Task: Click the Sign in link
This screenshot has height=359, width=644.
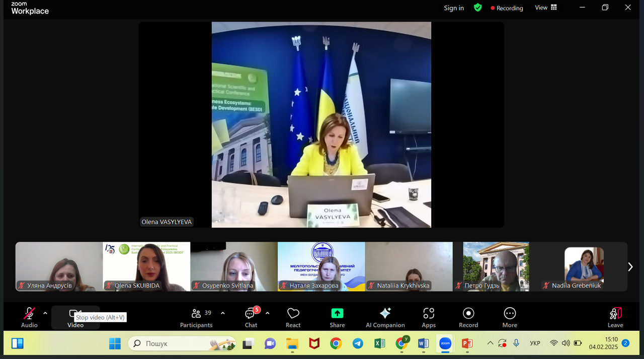Action: tap(454, 8)
